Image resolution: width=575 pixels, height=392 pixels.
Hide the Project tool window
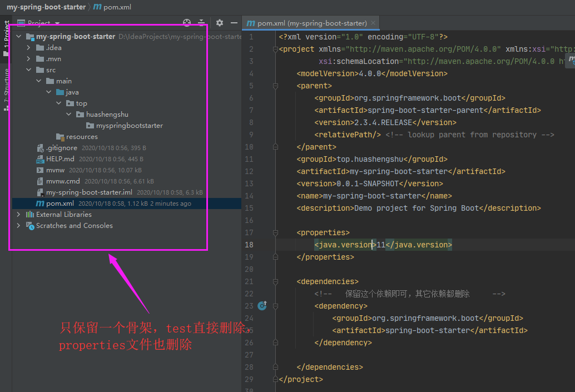234,23
